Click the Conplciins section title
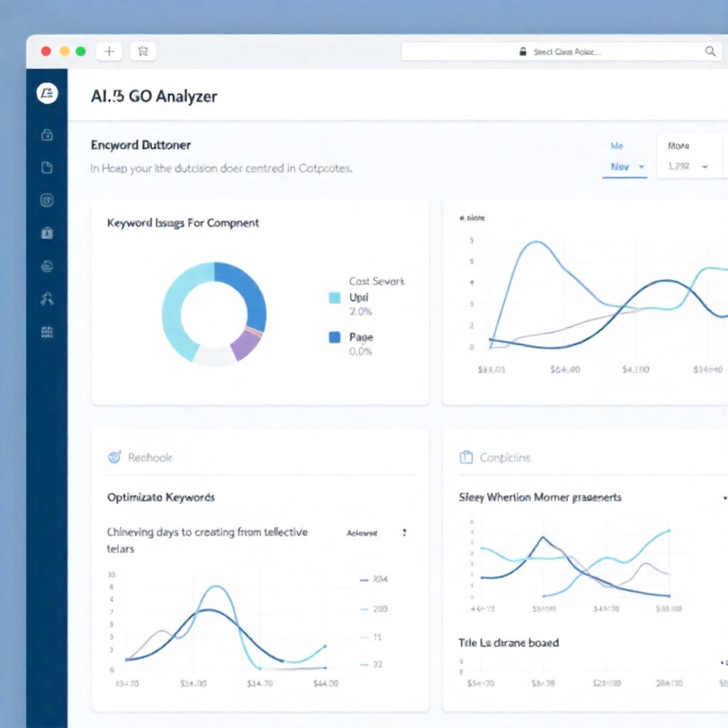Viewport: 728px width, 728px height. [x=505, y=457]
